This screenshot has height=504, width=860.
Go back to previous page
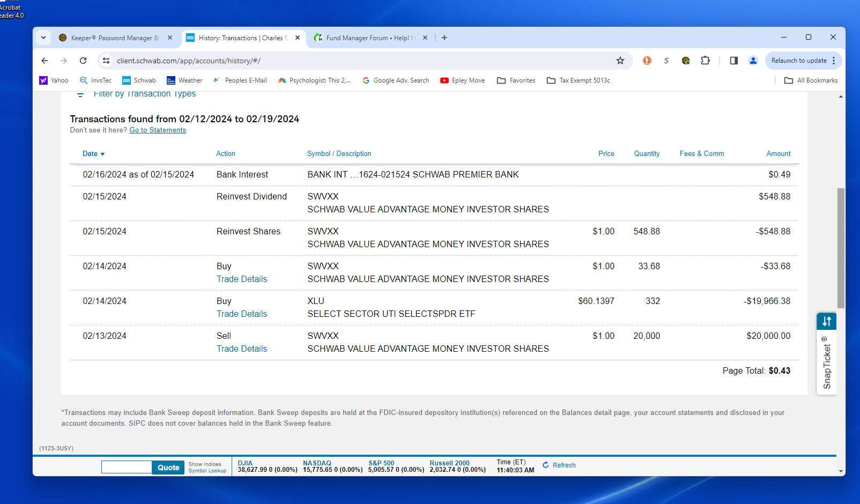45,61
